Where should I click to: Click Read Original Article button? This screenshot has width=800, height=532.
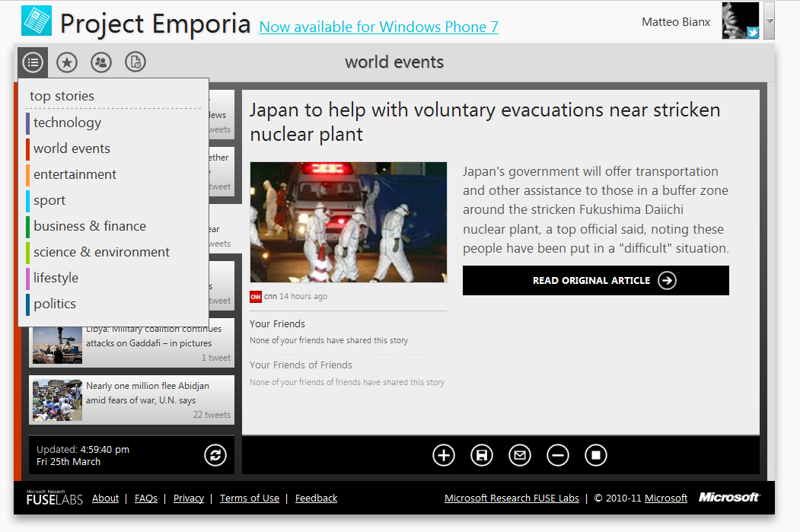(x=595, y=281)
